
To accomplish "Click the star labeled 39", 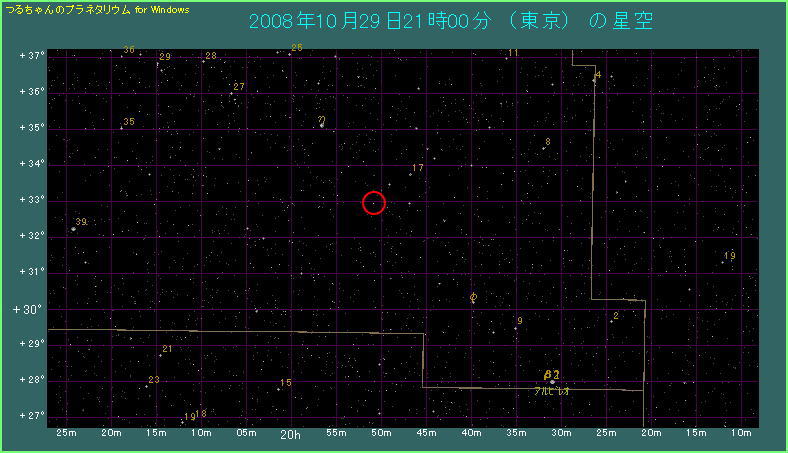I will [x=73, y=229].
